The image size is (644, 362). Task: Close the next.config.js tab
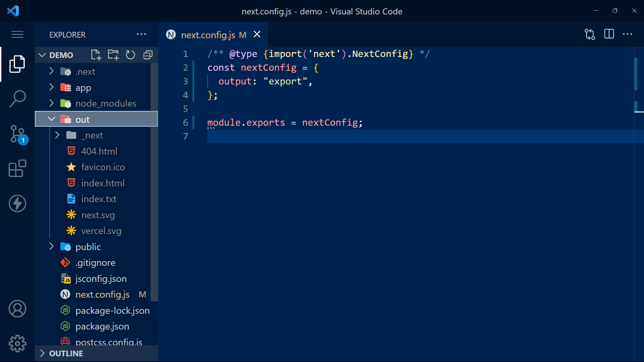257,34
